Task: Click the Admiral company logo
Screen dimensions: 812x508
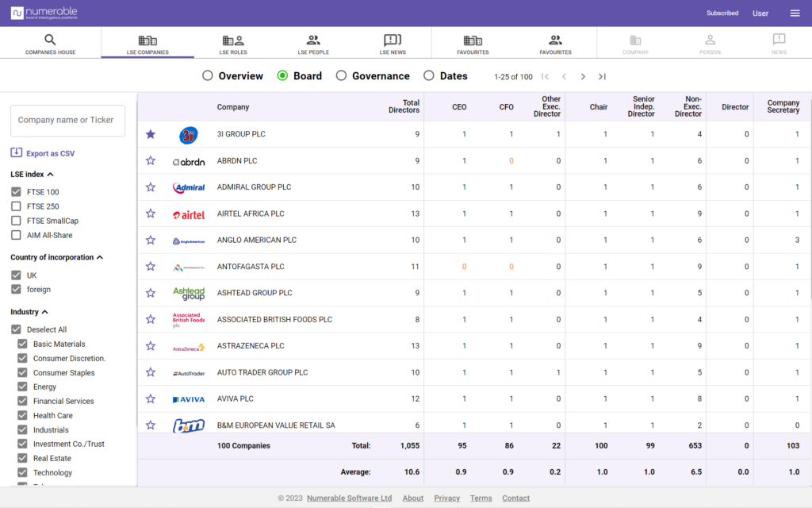Action: (x=189, y=187)
